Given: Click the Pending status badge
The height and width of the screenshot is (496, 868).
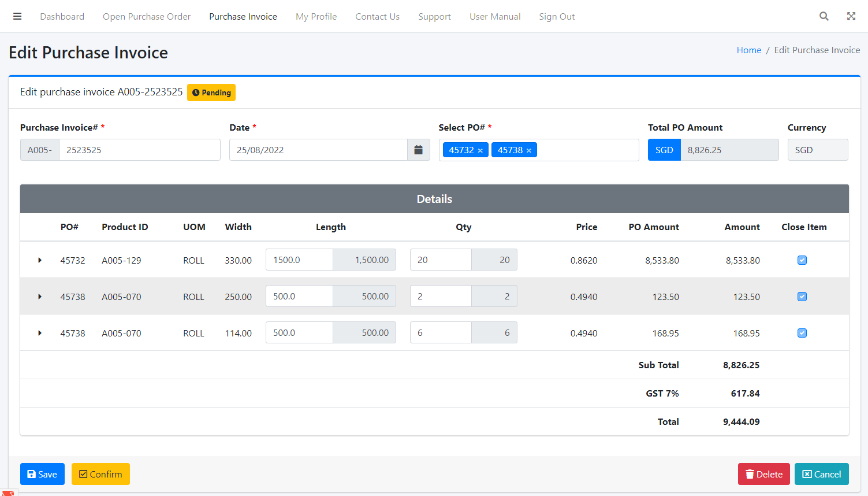Looking at the screenshot, I should click(x=211, y=92).
